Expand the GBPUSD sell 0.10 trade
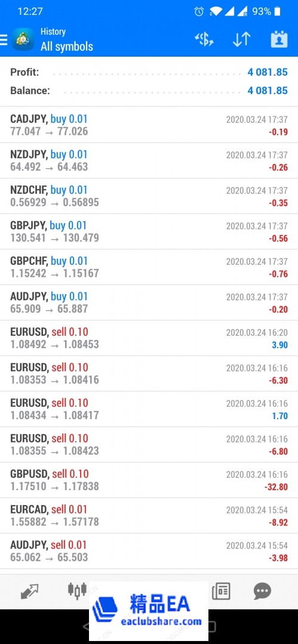Image resolution: width=298 pixels, height=644 pixels. click(149, 480)
